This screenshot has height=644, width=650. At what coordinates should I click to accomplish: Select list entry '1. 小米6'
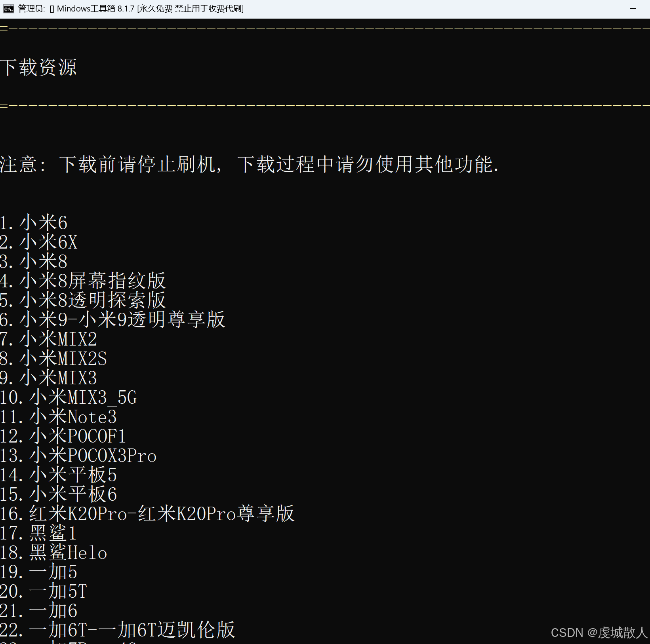(34, 222)
